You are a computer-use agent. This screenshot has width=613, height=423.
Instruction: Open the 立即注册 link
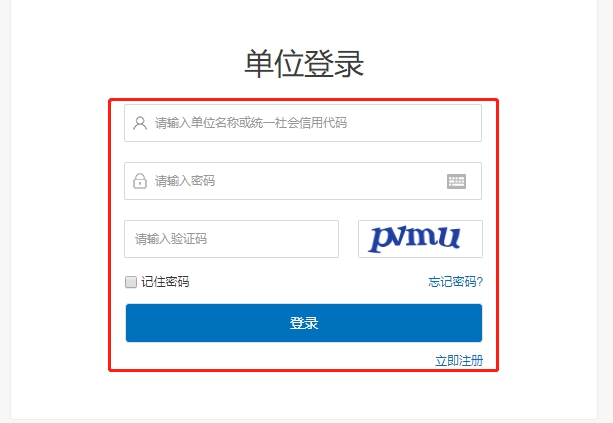[x=459, y=360]
